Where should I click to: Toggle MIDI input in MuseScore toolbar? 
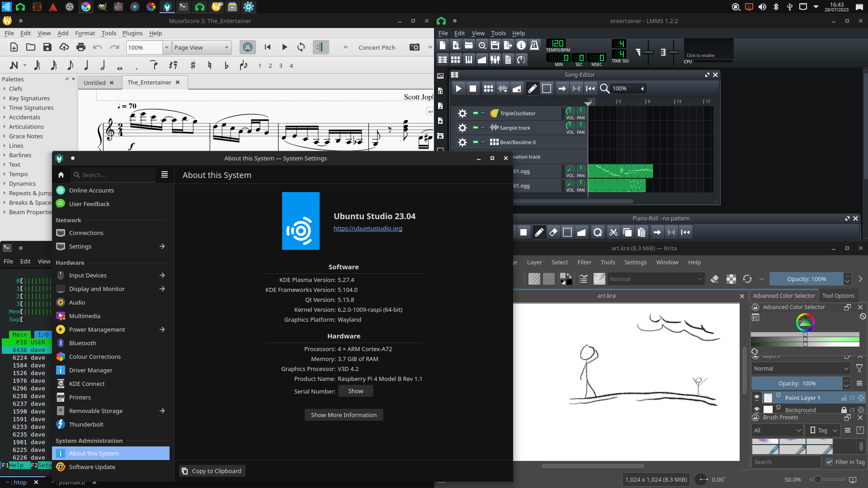tap(248, 47)
